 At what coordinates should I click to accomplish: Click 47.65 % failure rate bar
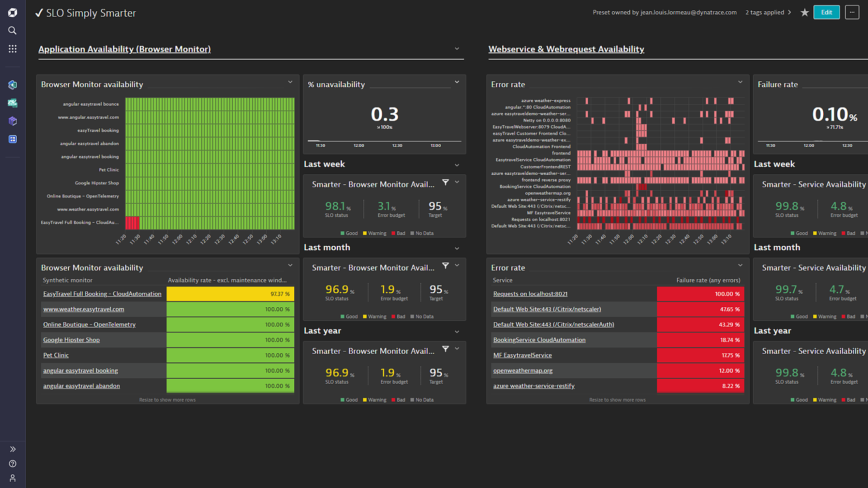[700, 309]
